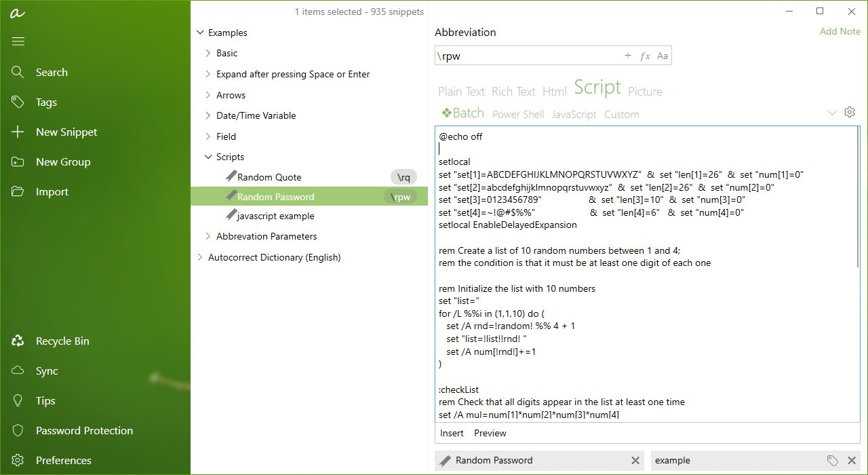Remove the example tag via its X
Screen dimensions: 868x475
852,460
